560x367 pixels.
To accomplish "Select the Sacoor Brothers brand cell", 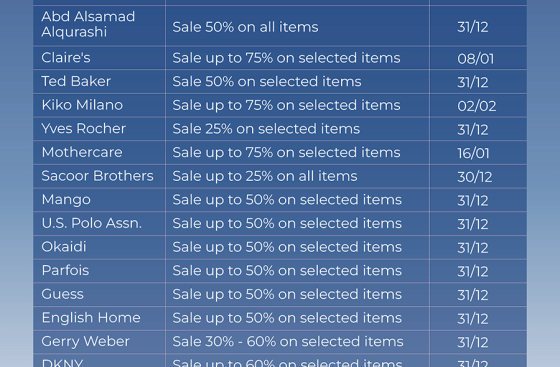I will [x=98, y=176].
